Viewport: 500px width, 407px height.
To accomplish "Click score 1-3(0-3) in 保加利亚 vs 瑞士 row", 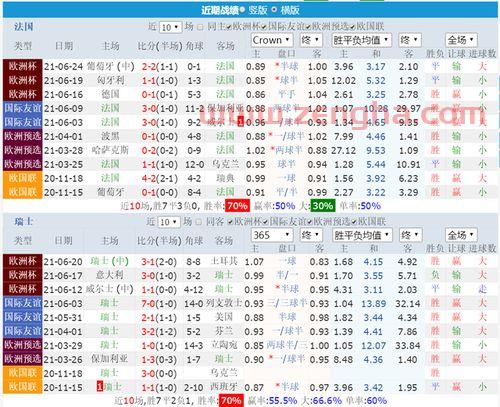I will click(x=159, y=359).
